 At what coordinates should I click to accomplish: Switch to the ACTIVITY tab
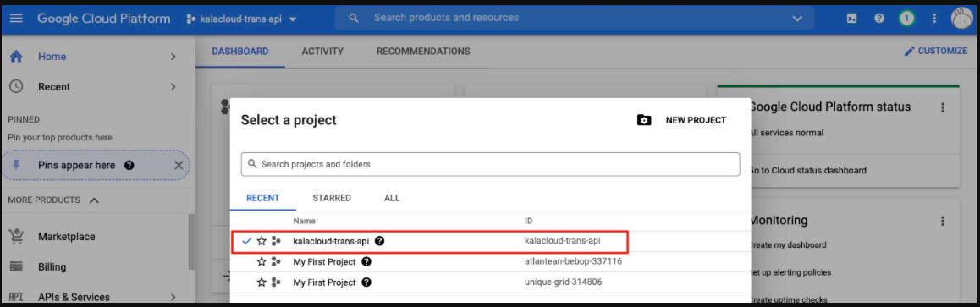[x=322, y=51]
